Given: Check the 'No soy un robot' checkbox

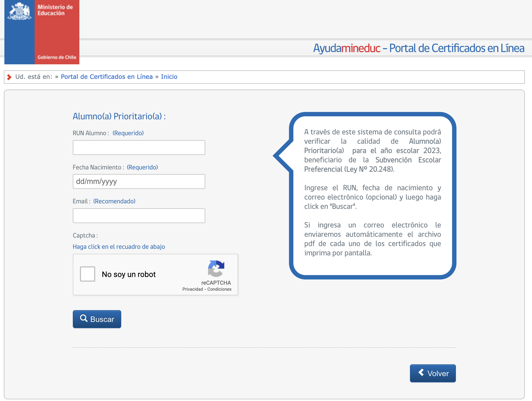Looking at the screenshot, I should point(88,274).
